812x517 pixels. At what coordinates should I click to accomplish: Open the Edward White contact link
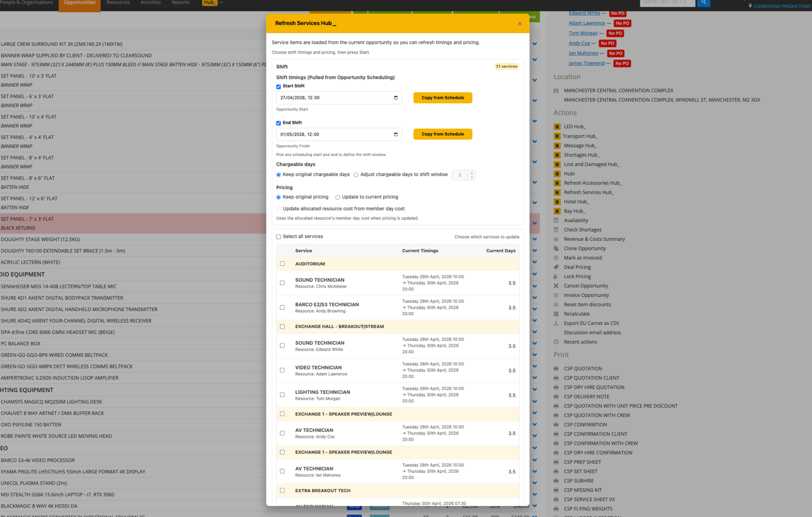pos(584,13)
